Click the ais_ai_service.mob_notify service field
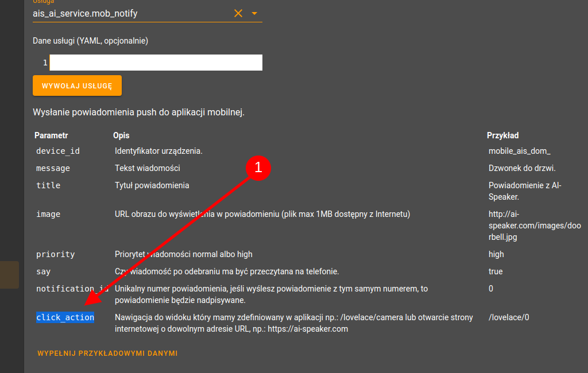 131,14
